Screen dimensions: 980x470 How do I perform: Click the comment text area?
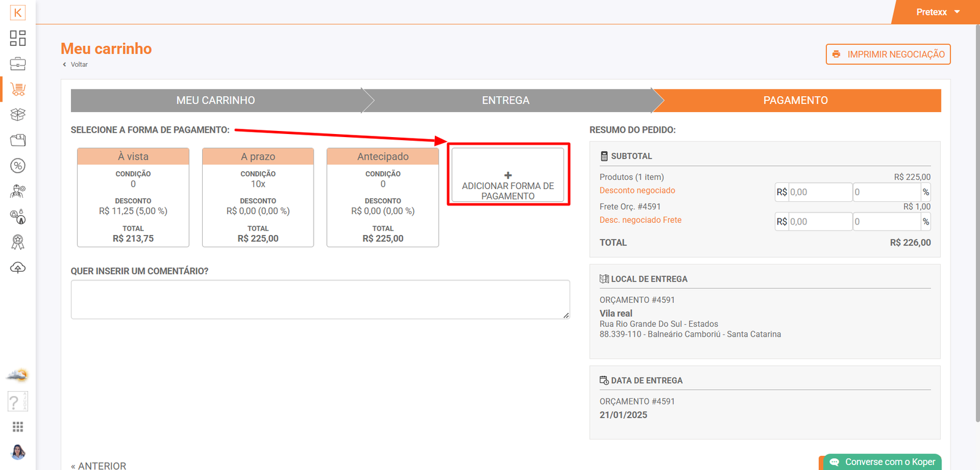(320, 300)
